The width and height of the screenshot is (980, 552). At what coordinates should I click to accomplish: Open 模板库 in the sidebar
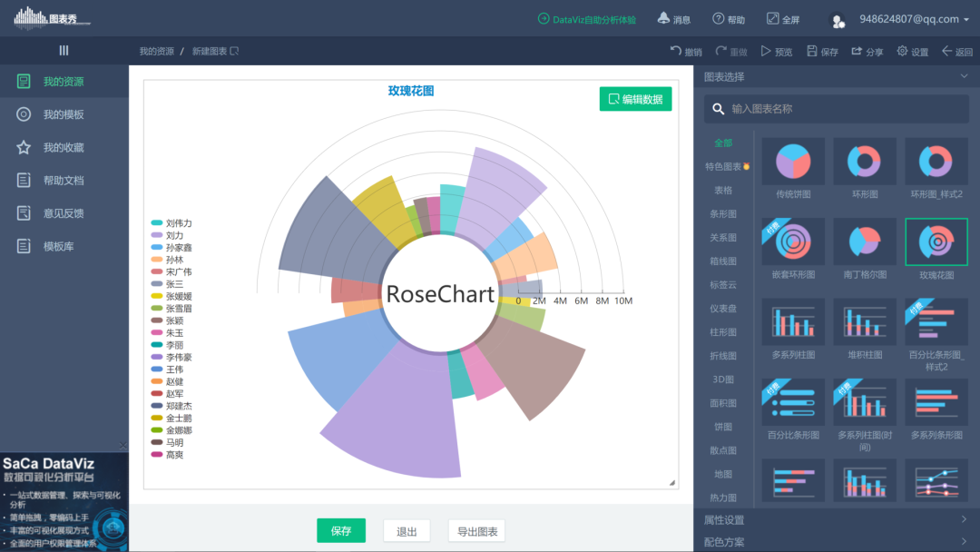pos(64,246)
